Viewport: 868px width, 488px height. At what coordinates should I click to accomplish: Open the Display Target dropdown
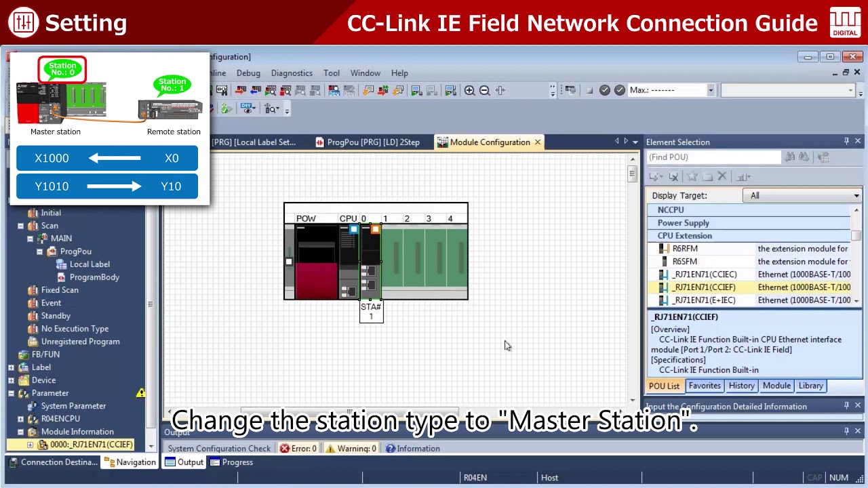point(802,196)
